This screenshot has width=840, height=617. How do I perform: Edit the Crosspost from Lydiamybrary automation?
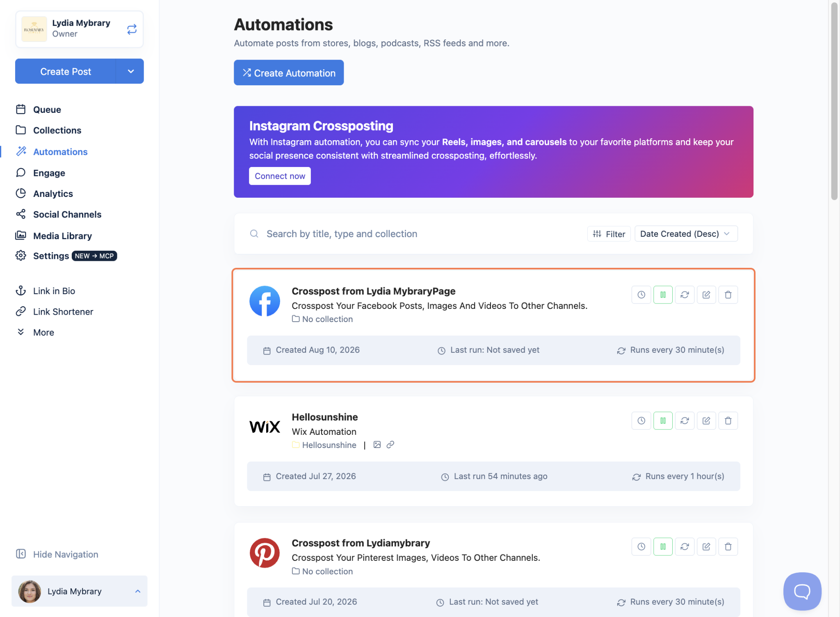coord(706,546)
